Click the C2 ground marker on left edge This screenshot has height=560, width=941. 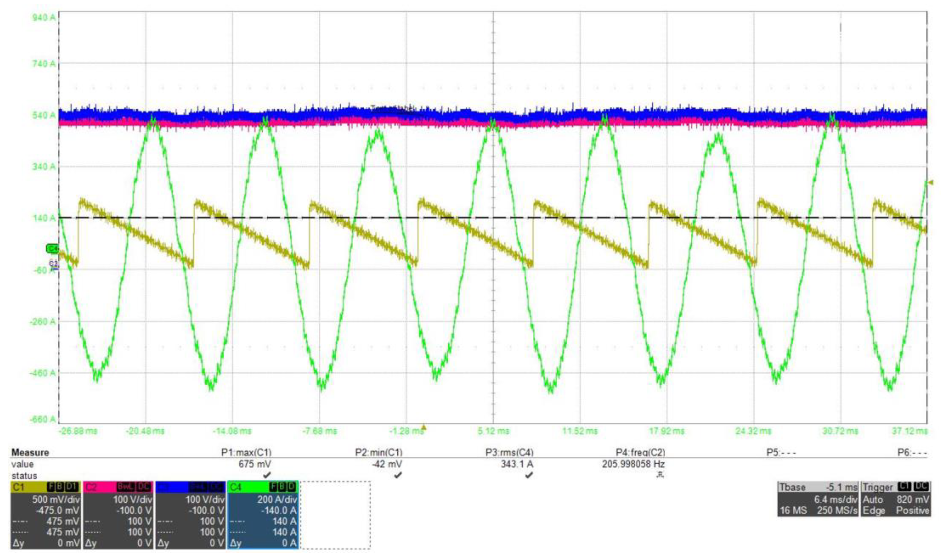(53, 264)
